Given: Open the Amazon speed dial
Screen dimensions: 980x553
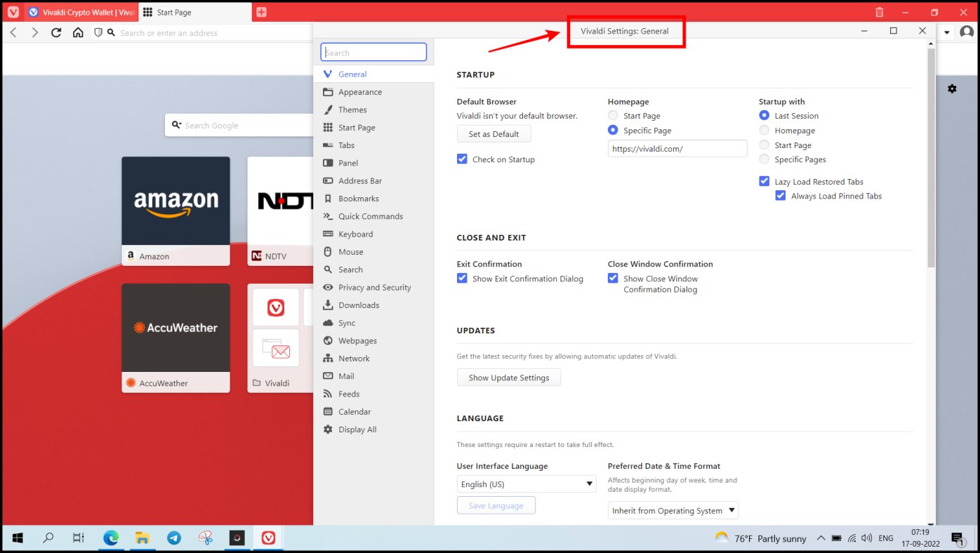Looking at the screenshot, I should tap(176, 211).
